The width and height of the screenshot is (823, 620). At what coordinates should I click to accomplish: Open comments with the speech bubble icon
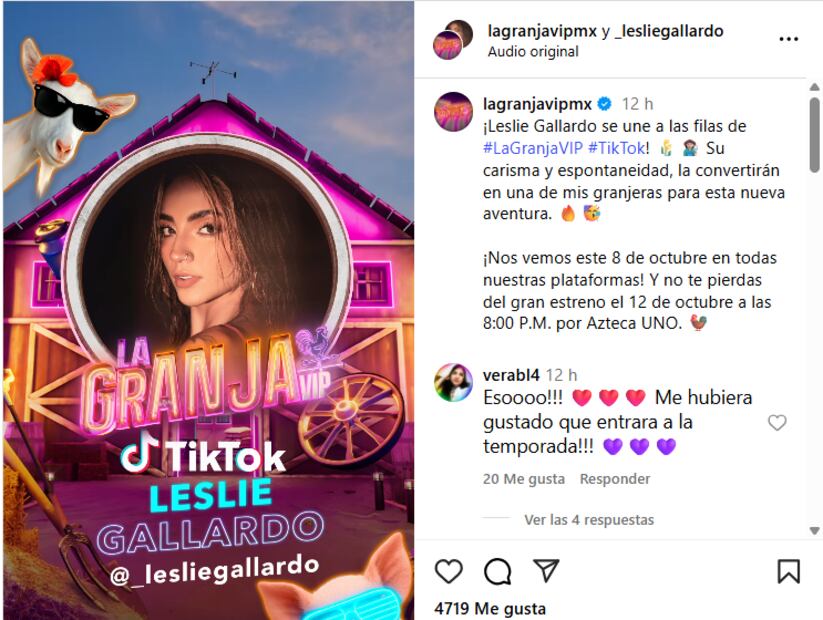click(x=498, y=571)
